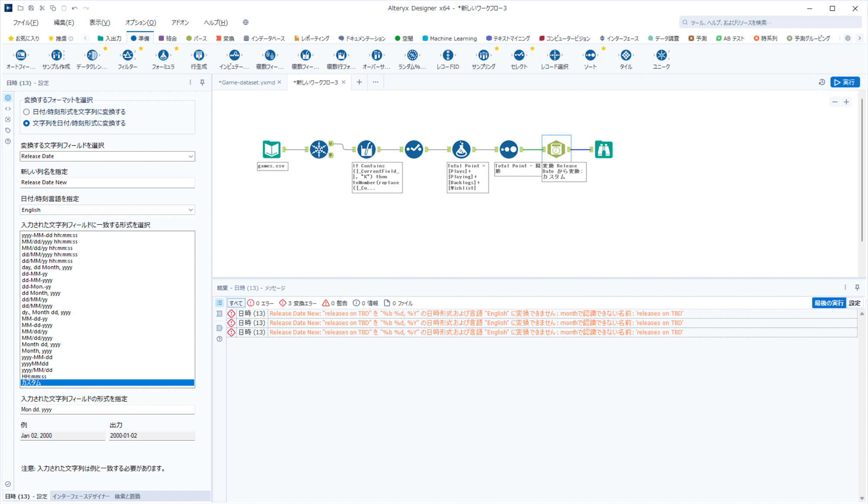Select the オートフィールド tool icon

(21, 55)
